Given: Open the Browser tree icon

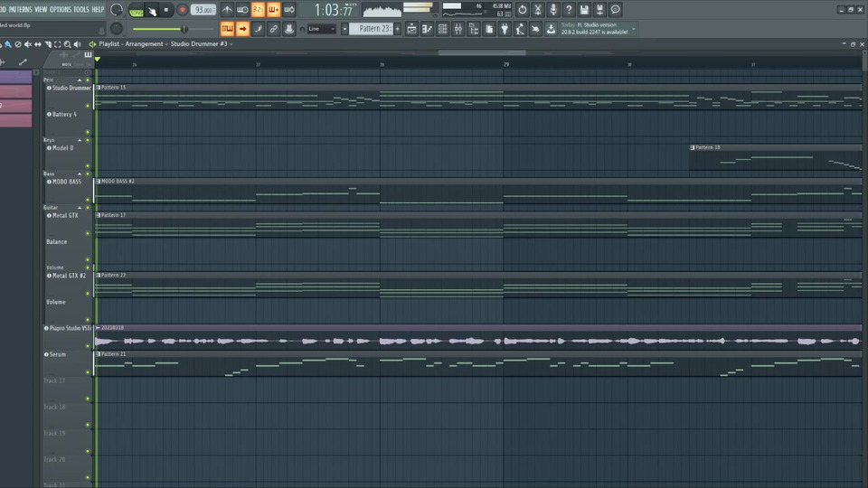Looking at the screenshot, I should (473, 29).
